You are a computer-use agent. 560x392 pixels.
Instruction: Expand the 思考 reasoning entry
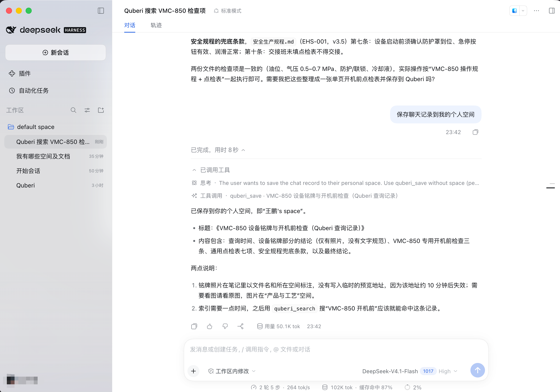click(x=336, y=183)
